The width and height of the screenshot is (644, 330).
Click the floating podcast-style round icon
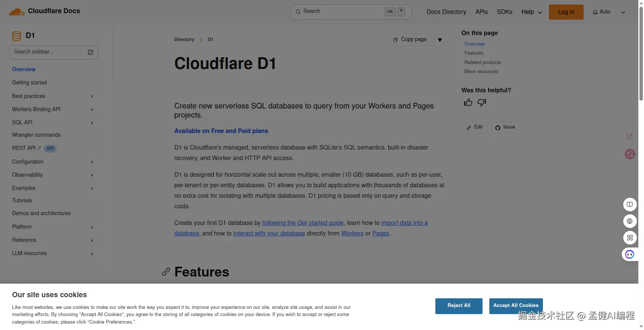tap(630, 221)
